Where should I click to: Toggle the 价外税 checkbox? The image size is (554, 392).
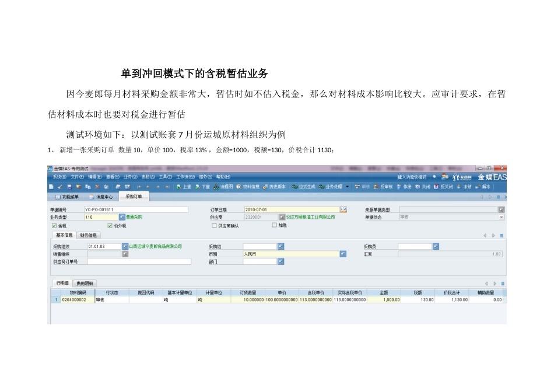pos(110,225)
